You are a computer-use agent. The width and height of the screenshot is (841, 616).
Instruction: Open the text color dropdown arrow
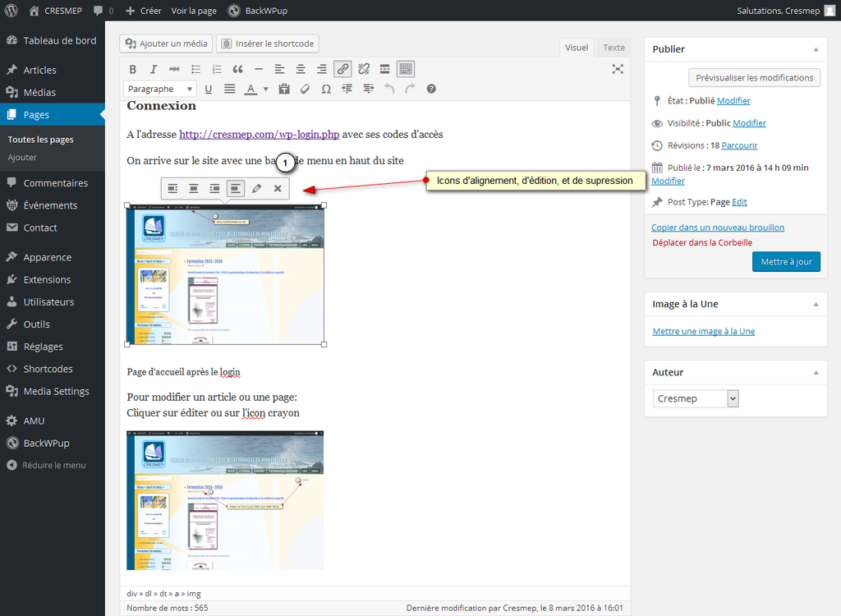point(265,89)
